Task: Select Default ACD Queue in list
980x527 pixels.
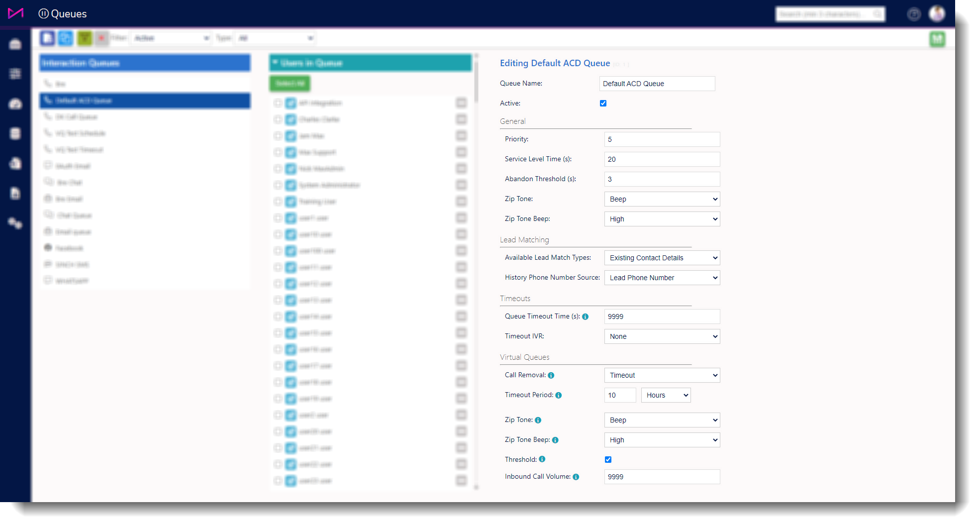Action: coord(145,101)
